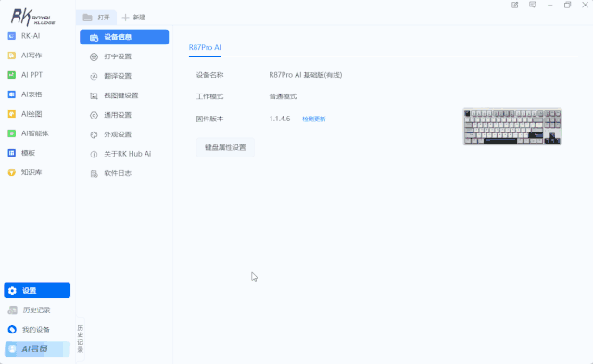This screenshot has height=364, width=593.
Task: Select 设备信息 in the settings menu
Action: (x=124, y=37)
